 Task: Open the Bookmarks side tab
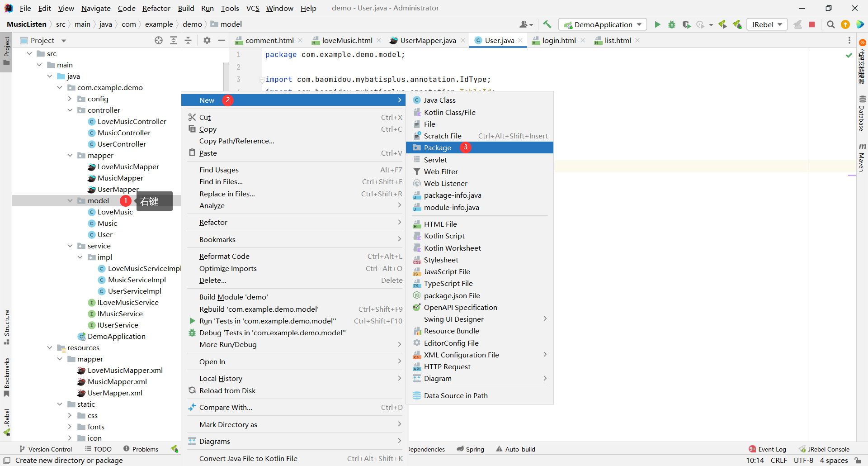[6, 377]
